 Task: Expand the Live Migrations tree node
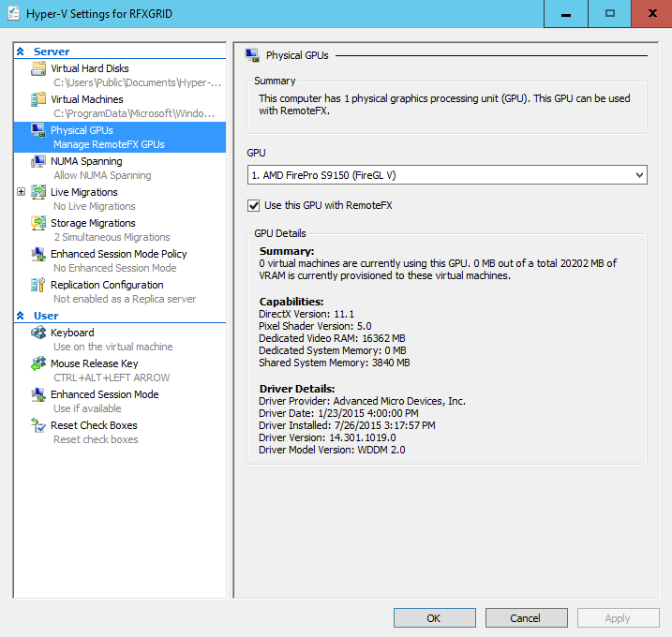coord(21,191)
